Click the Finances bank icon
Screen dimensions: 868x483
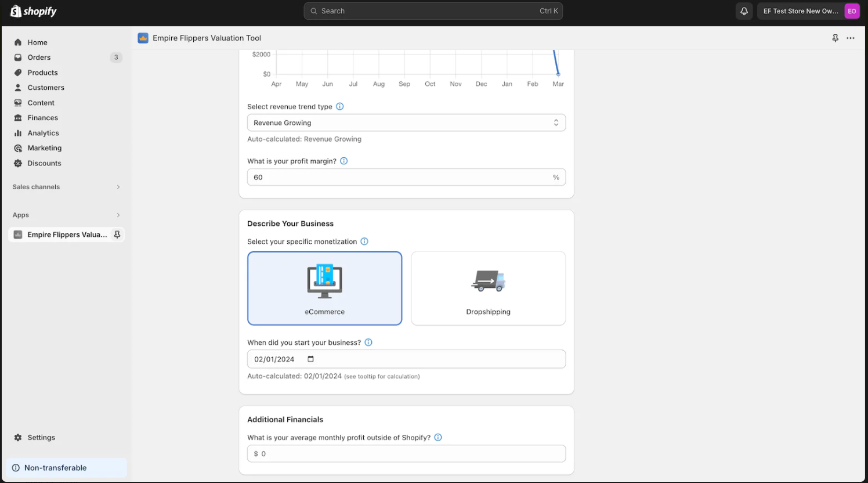(x=18, y=118)
